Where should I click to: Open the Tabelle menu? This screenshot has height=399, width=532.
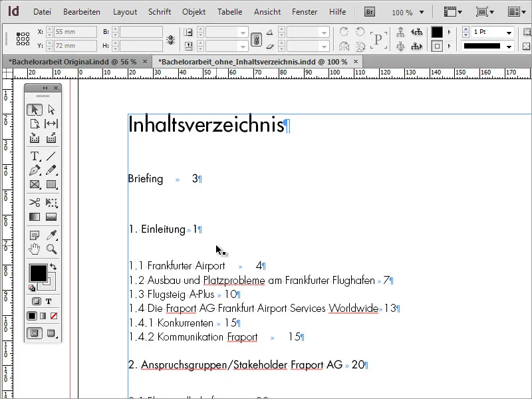pos(229,12)
